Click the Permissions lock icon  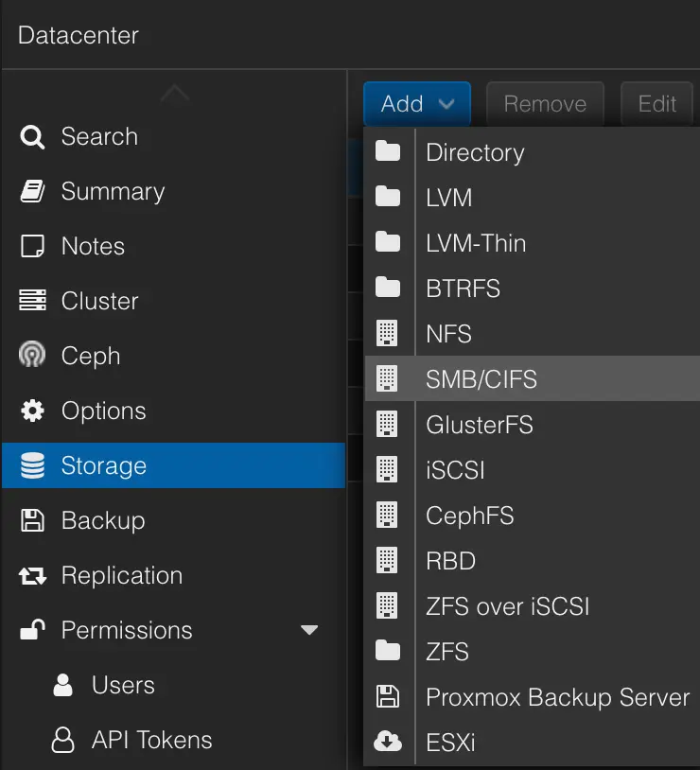coord(31,630)
